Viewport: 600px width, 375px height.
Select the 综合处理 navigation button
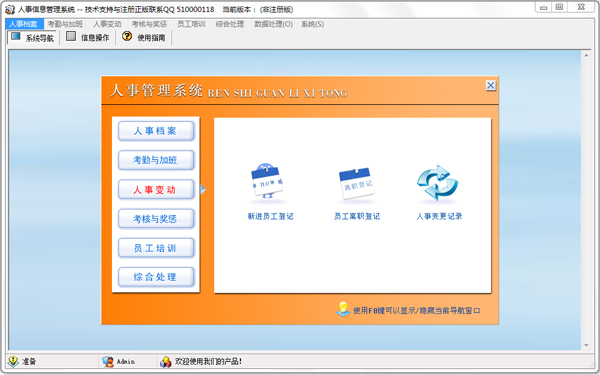(x=156, y=277)
